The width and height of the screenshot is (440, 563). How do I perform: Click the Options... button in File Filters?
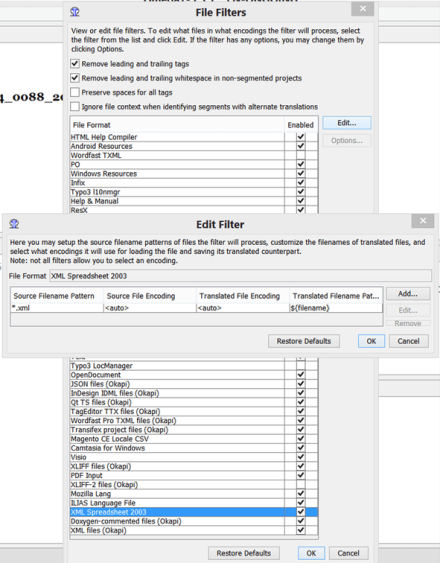[347, 140]
